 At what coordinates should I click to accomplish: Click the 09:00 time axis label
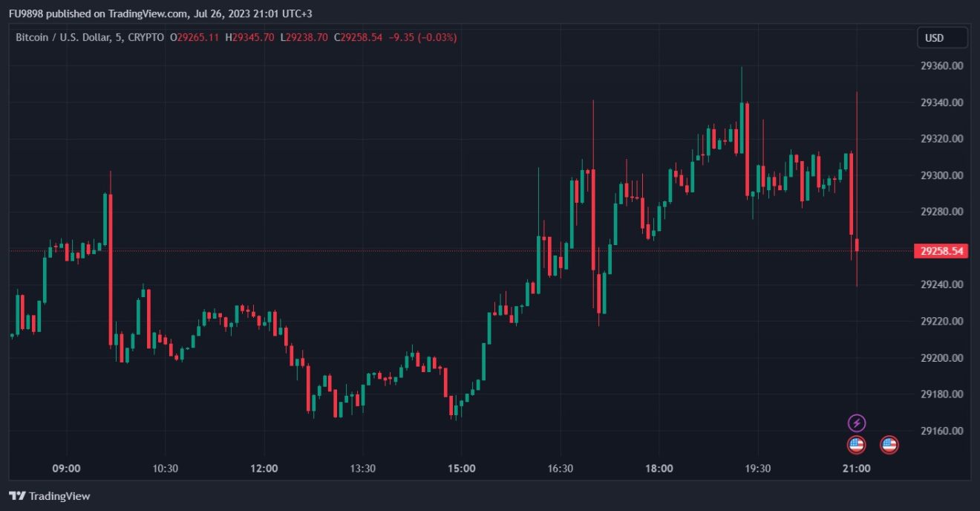(66, 469)
